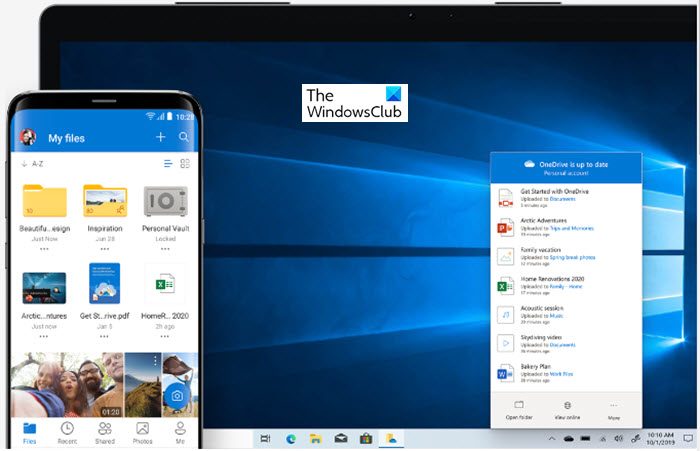Open more options under Beautiful design folder
This screenshot has height=451, width=700.
pos(44,249)
